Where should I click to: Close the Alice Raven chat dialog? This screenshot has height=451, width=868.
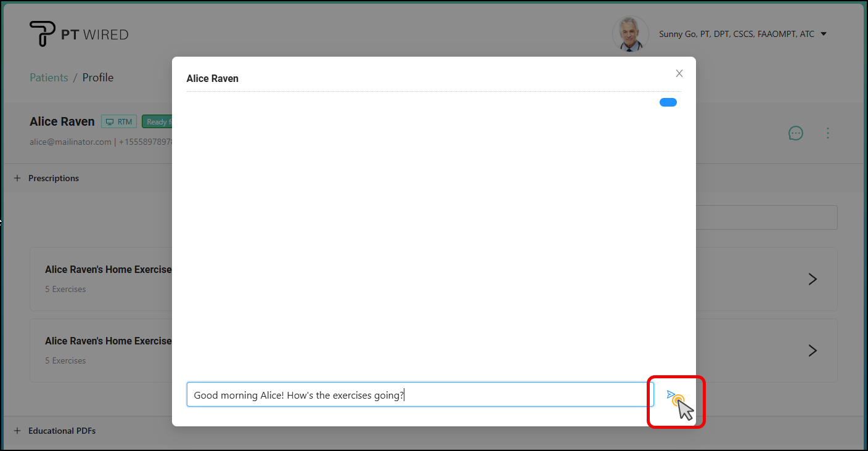679,73
